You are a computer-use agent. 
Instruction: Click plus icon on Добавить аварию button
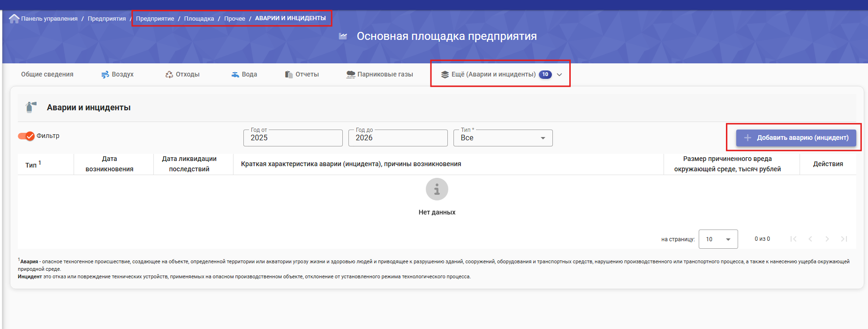pyautogui.click(x=748, y=138)
